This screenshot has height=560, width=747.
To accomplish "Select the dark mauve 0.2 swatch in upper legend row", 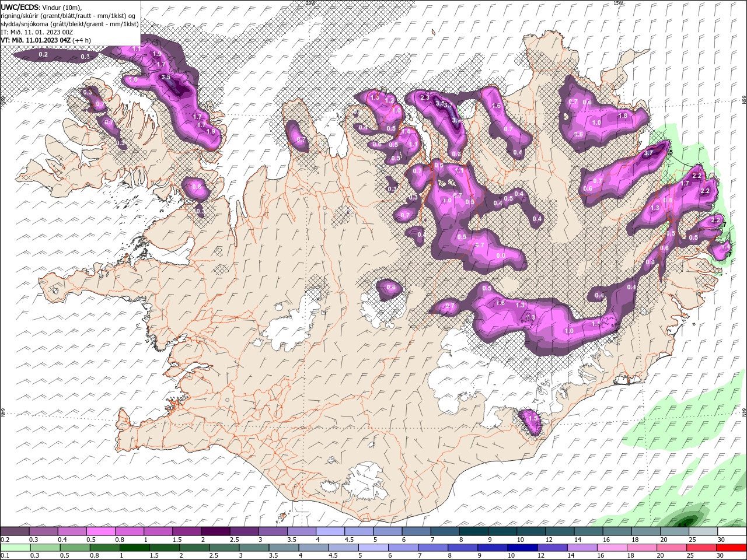I will click(x=15, y=531).
